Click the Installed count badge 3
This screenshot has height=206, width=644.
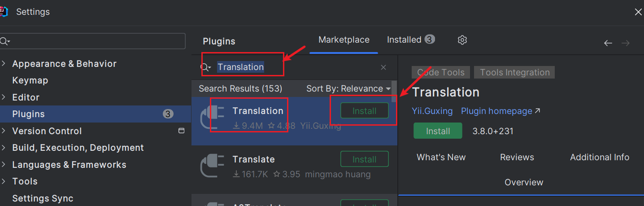429,39
